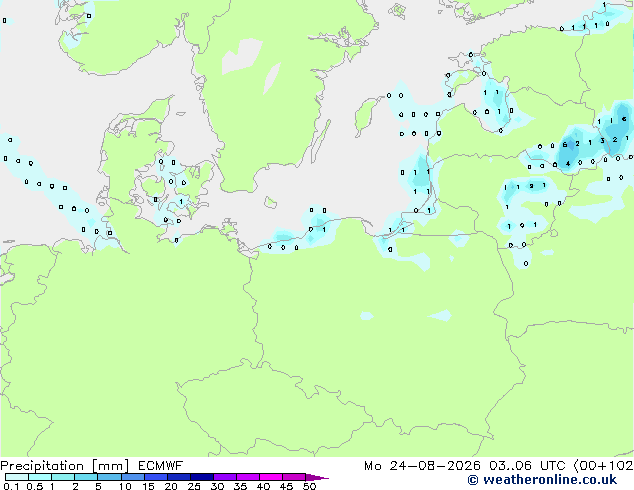The height and width of the screenshot is (490, 634).
Task: Click the legend label "10"
Action: (125, 486)
